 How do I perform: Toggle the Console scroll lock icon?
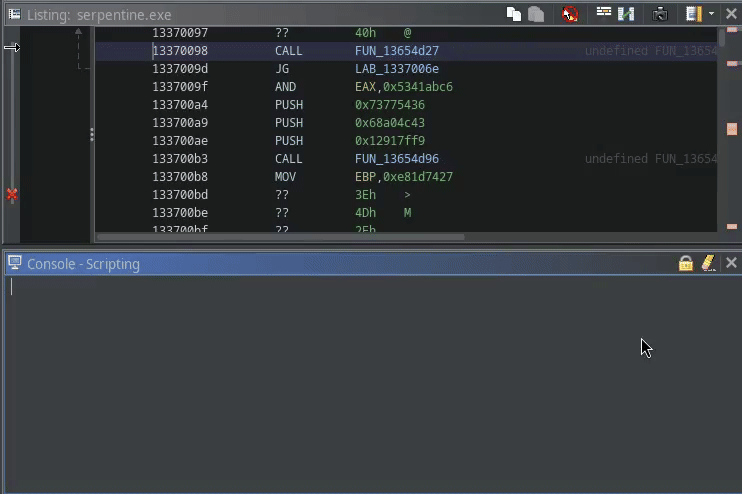tap(686, 263)
